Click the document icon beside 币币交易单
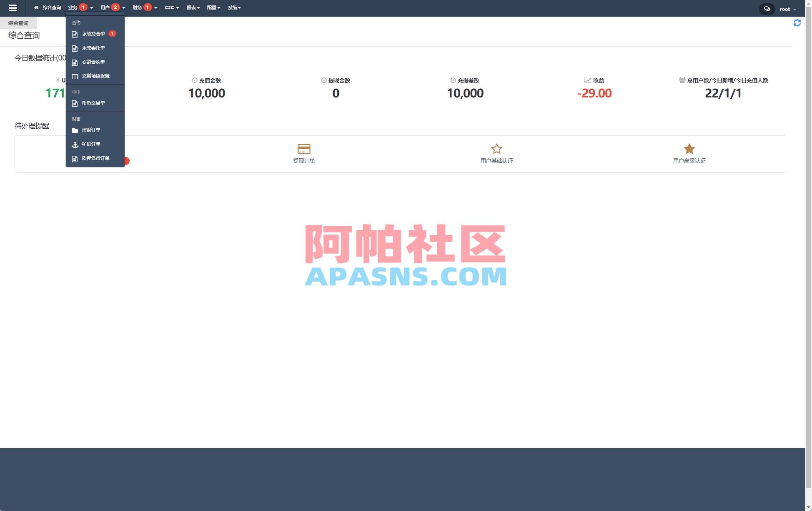812x511 pixels. (75, 103)
